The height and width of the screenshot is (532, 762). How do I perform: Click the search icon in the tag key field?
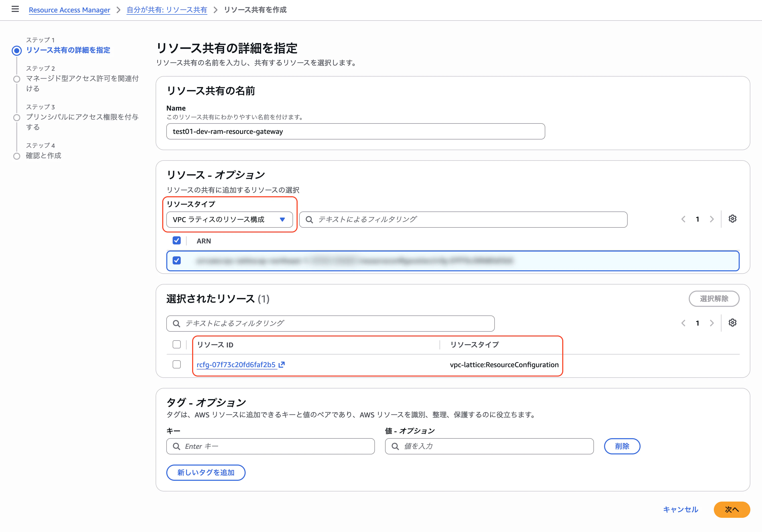click(177, 446)
